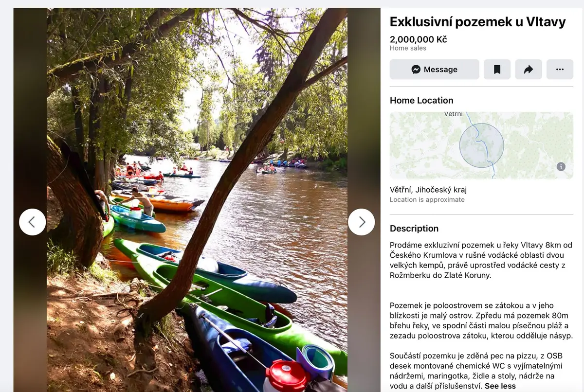
Task: Click the 2,000,000 Kč price text
Action: (419, 39)
